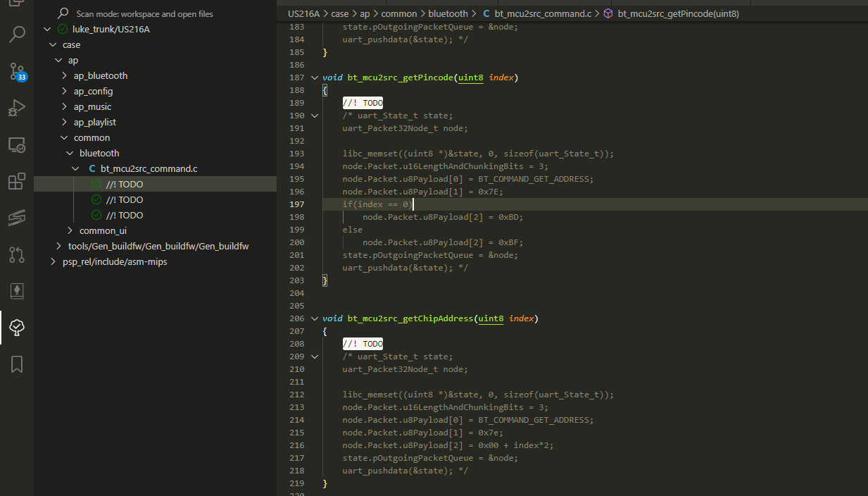The height and width of the screenshot is (496, 868).
Task: Collapse the bluetooth folder in the tree
Action: [70, 153]
